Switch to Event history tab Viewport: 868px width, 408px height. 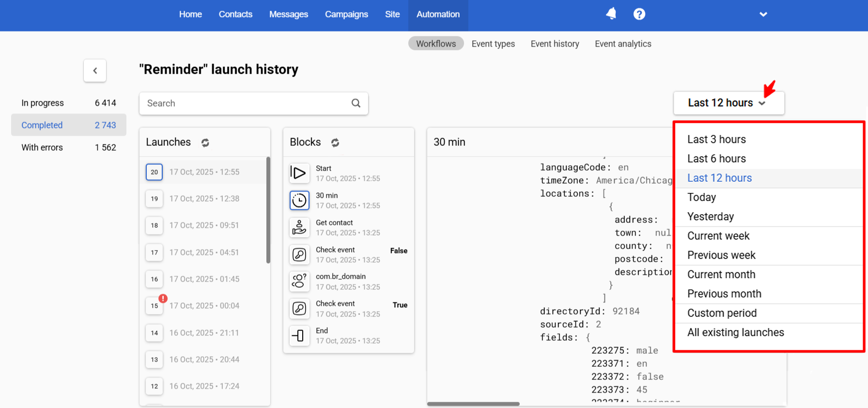555,44
